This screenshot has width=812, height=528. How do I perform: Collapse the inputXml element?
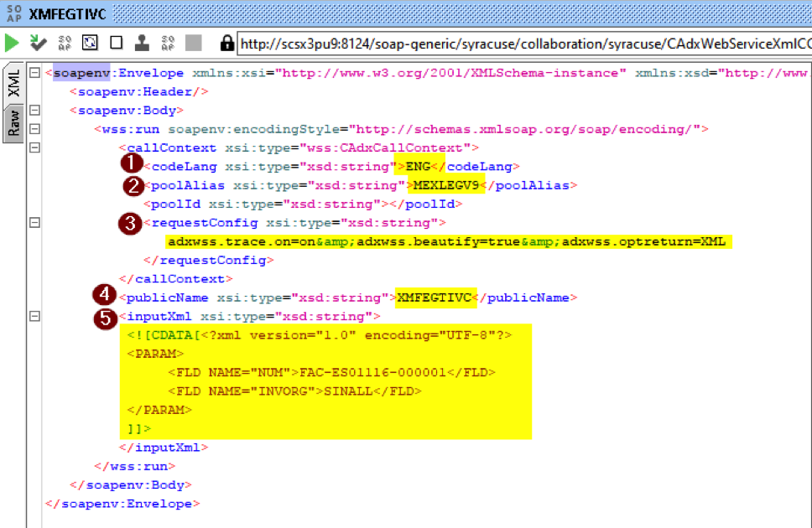coord(35,317)
